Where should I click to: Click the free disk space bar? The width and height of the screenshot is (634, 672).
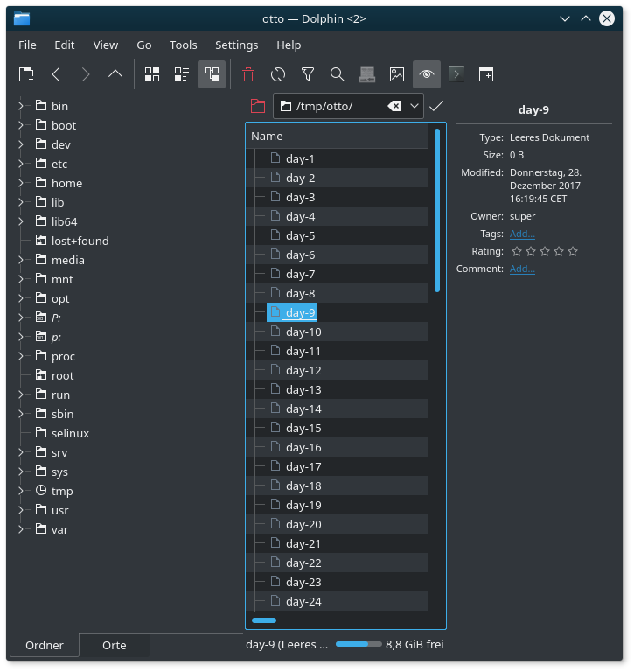[359, 644]
